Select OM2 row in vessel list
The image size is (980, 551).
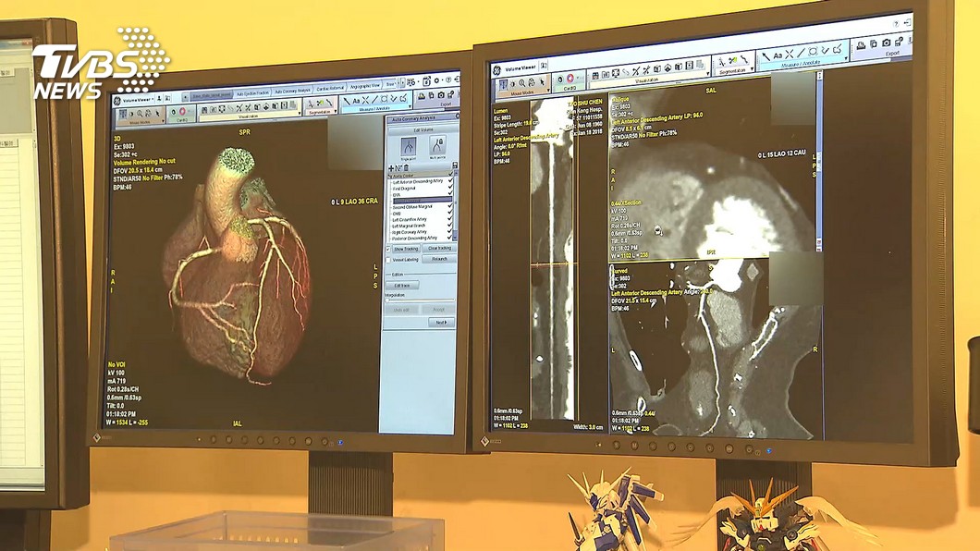pyautogui.click(x=396, y=213)
